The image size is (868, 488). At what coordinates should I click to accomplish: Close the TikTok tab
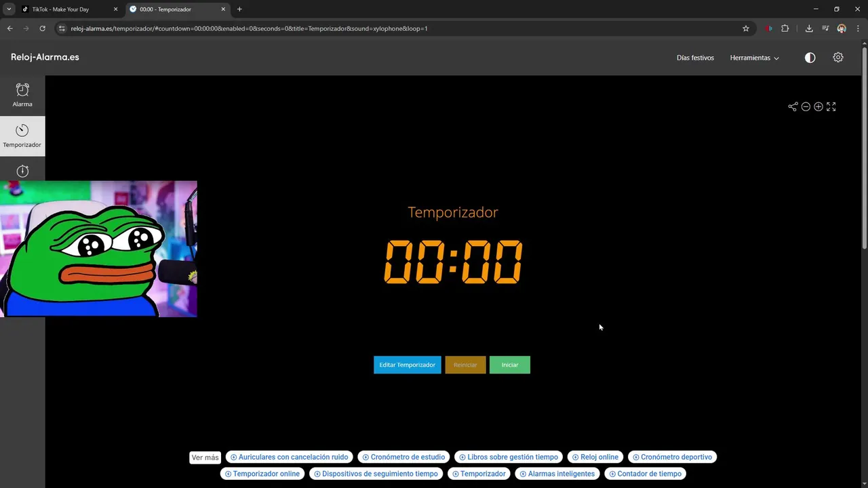point(115,9)
